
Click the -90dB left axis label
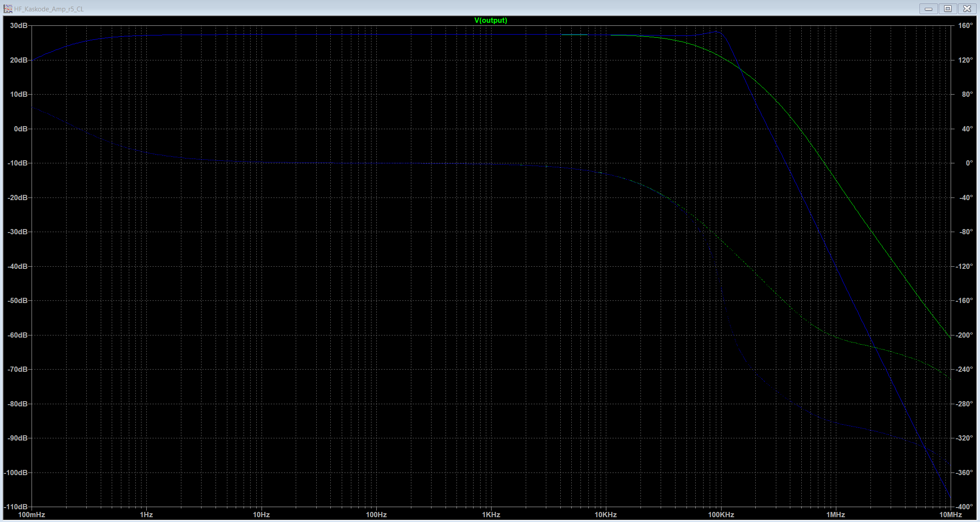18,438
